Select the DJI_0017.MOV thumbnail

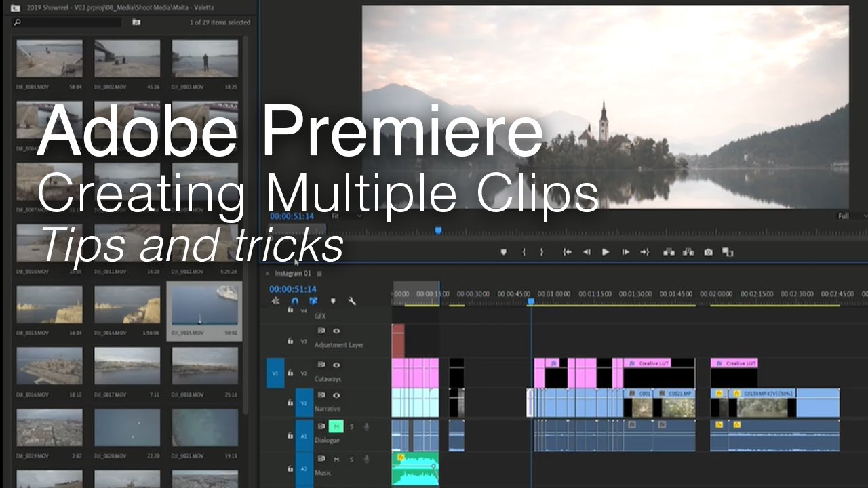pyautogui.click(x=127, y=366)
